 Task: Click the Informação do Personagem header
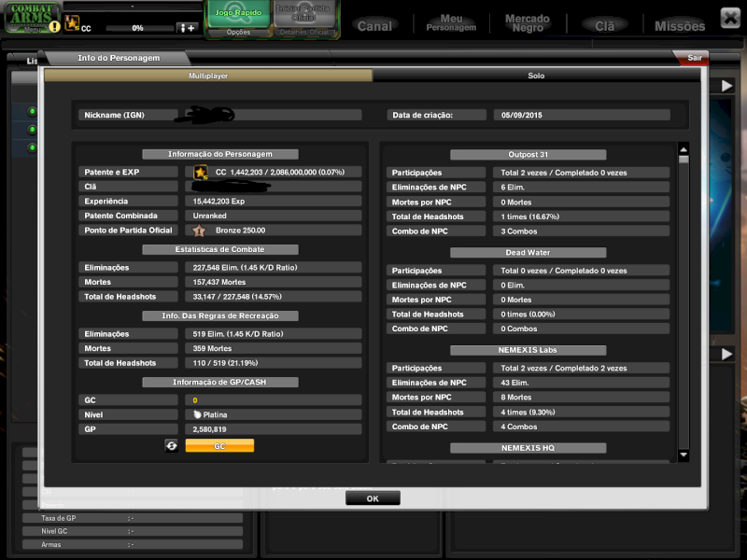[220, 154]
